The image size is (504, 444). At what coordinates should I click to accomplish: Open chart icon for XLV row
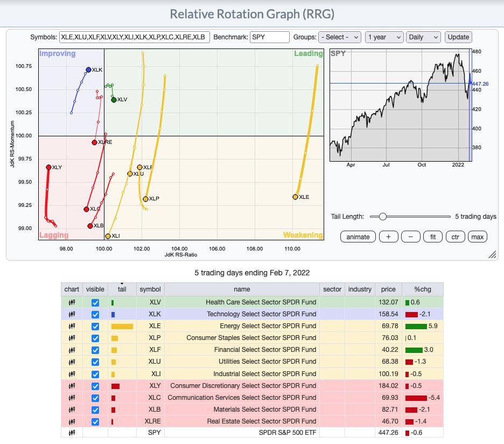72,302
